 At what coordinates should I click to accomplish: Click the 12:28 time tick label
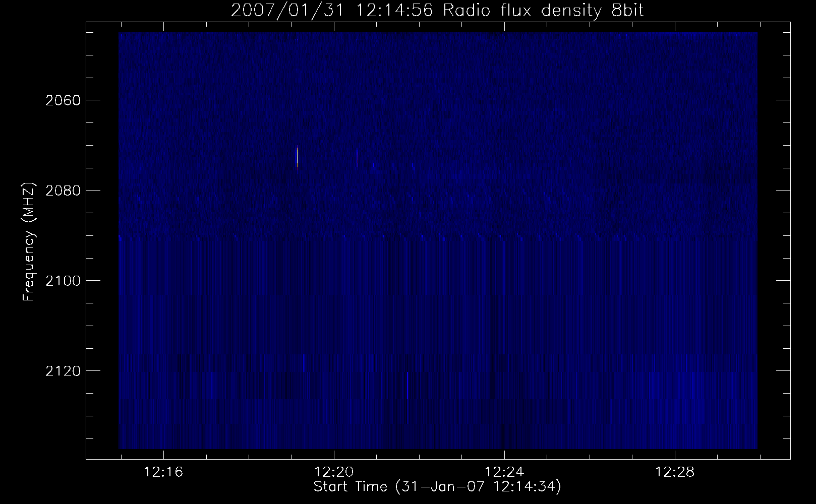click(x=675, y=472)
